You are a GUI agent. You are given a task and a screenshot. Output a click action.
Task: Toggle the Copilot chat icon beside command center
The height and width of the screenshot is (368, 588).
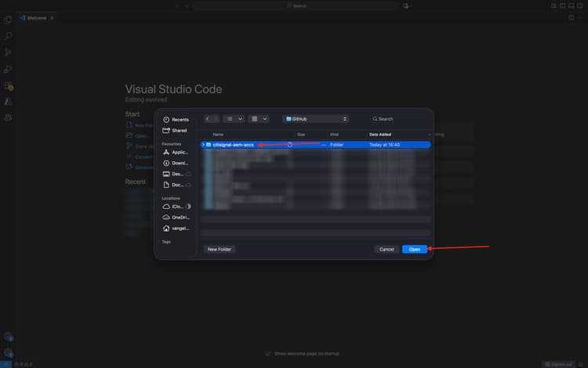[x=406, y=5]
